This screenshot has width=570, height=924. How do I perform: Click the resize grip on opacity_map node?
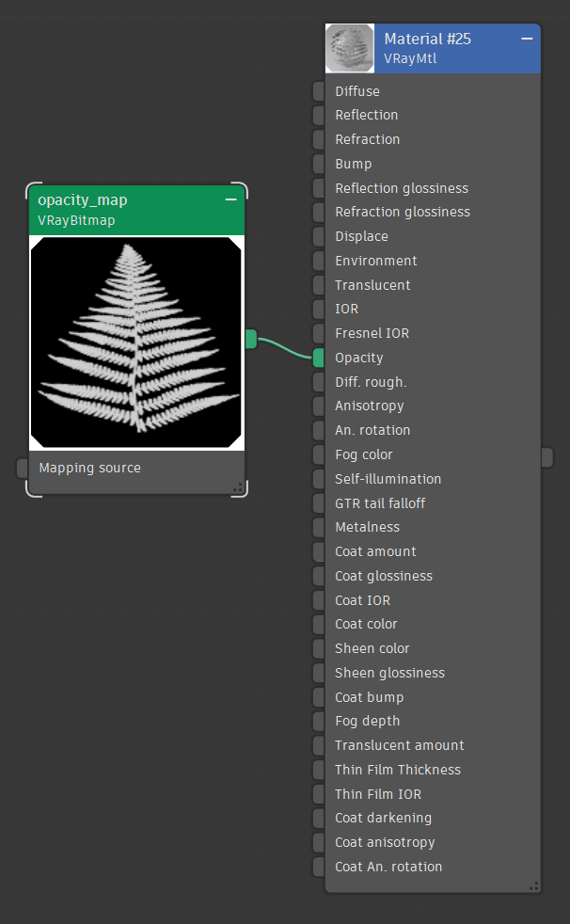pos(238,487)
